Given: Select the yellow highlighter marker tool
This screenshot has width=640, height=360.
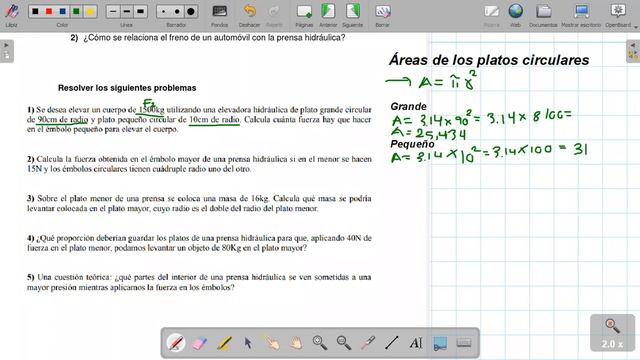Looking at the screenshot, I should (x=224, y=343).
